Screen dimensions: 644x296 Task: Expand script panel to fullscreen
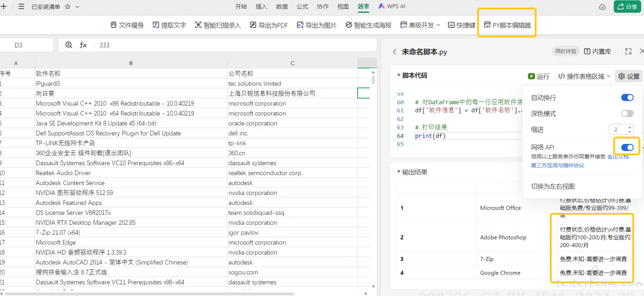coord(628,52)
